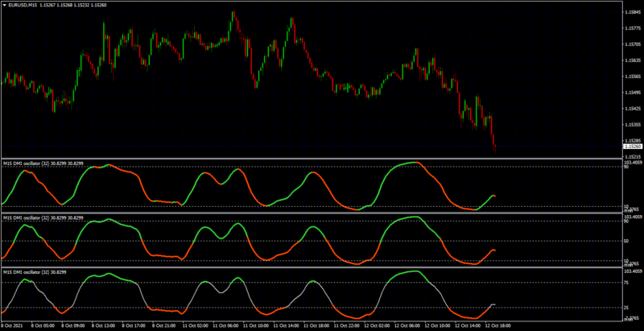Click the 1.15845 price scale label
Screen dimensions: 644x331
[631, 12]
